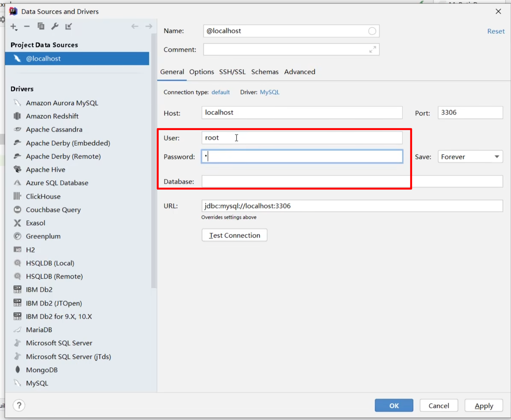Viewport: 511px width, 420px height.
Task: Open the SSH/SSL tab
Action: (x=232, y=72)
